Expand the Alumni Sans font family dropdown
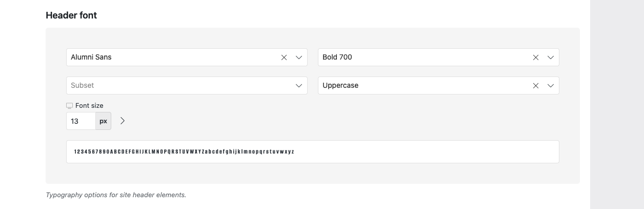 [299, 58]
